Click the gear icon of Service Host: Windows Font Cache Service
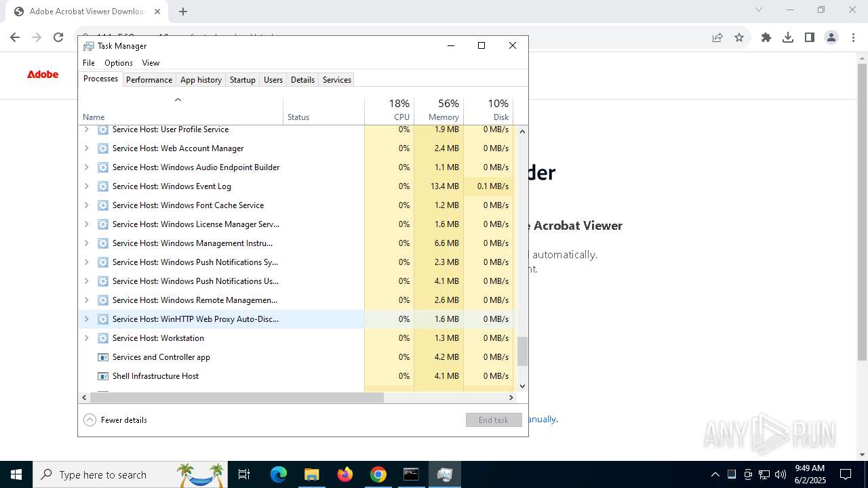Viewport: 868px width, 488px height. click(103, 205)
